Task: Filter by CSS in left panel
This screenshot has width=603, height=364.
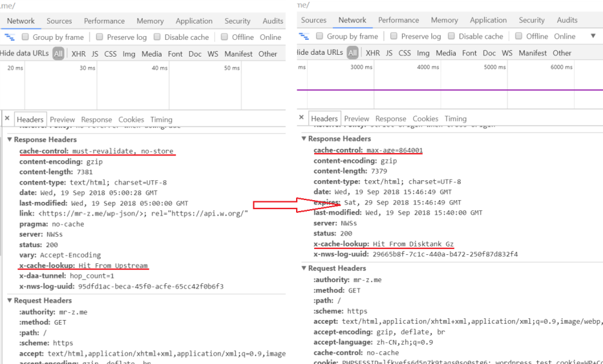Action: tap(110, 54)
